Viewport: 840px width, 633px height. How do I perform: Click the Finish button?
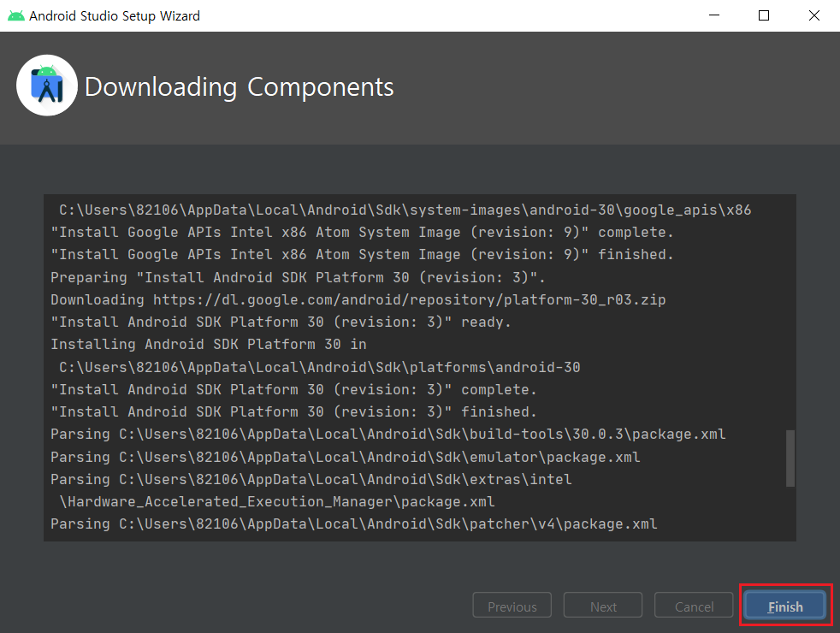click(784, 606)
